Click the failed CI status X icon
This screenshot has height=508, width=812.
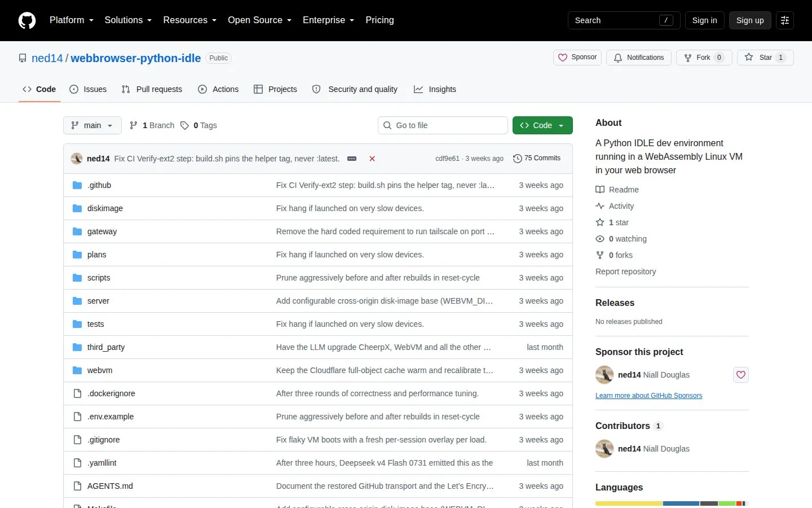click(372, 159)
